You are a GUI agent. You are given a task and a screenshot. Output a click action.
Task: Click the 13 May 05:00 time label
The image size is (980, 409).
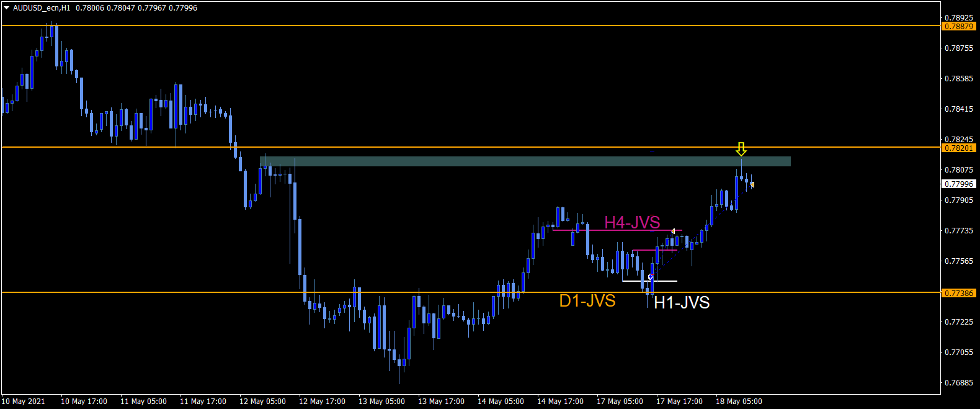click(381, 402)
